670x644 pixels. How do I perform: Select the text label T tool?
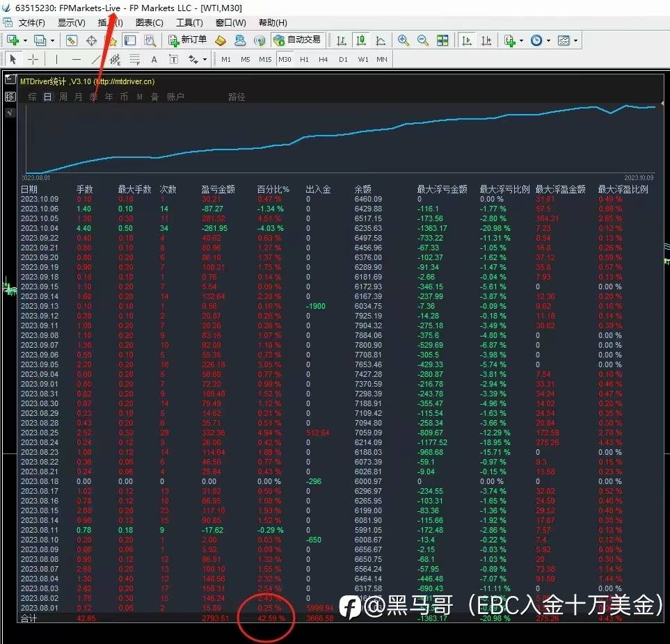(x=173, y=59)
